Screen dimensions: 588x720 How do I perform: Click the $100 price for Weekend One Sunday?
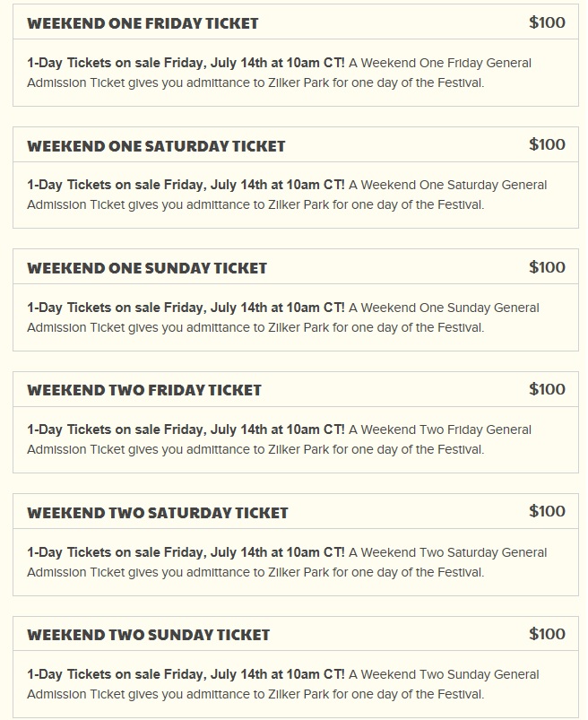(x=547, y=267)
